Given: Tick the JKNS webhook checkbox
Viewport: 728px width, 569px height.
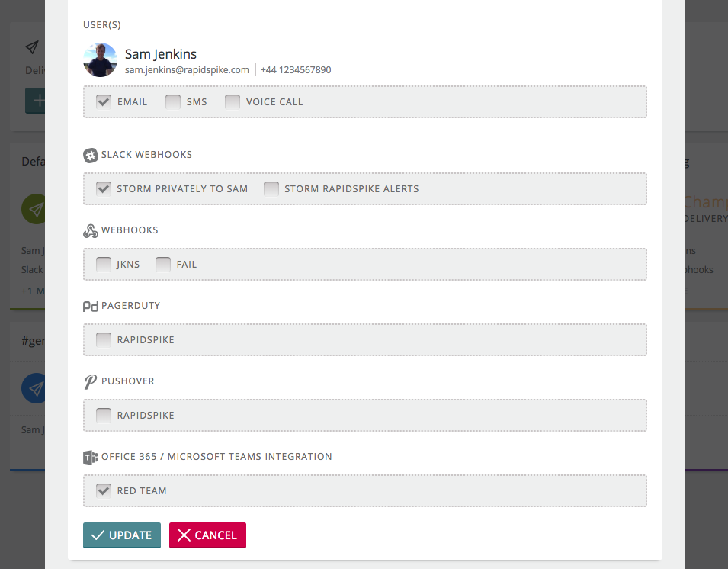Looking at the screenshot, I should coord(104,265).
